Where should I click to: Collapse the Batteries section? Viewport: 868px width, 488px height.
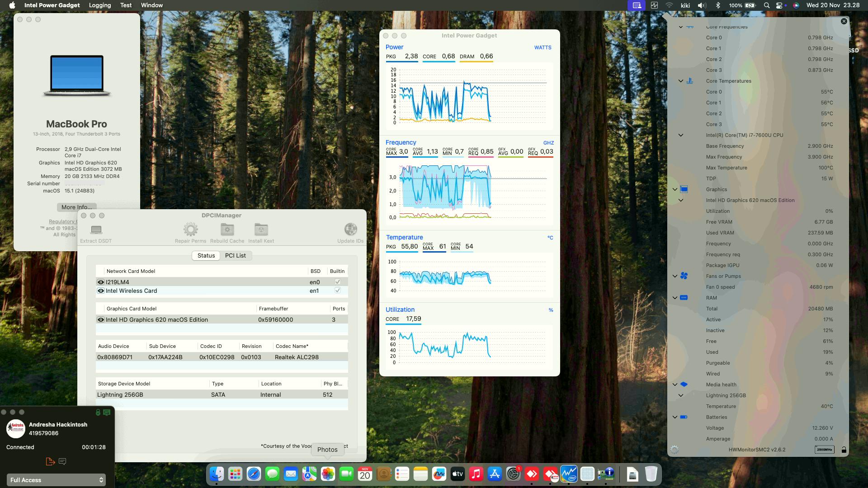(675, 417)
